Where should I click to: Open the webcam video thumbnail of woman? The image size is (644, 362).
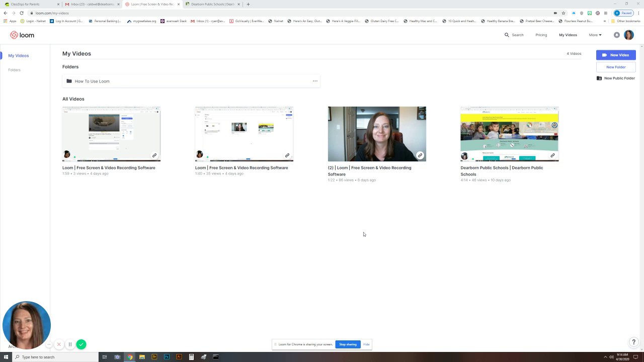point(377,134)
